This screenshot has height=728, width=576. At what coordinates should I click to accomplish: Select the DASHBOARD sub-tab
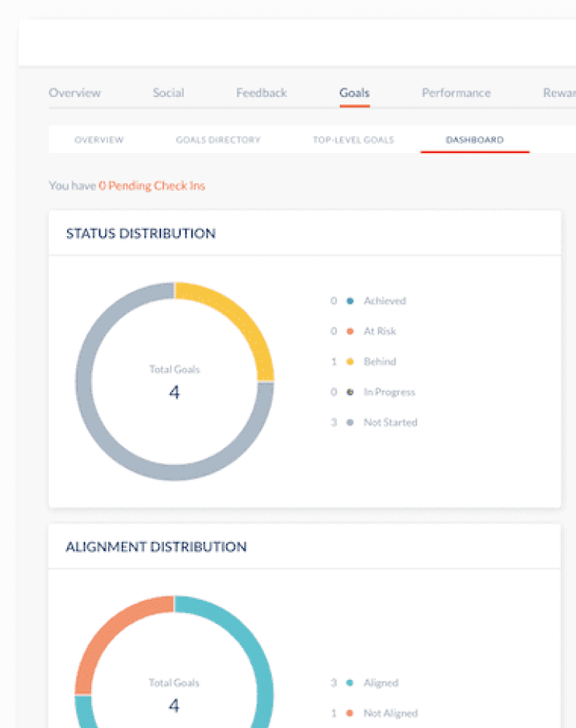tap(475, 140)
